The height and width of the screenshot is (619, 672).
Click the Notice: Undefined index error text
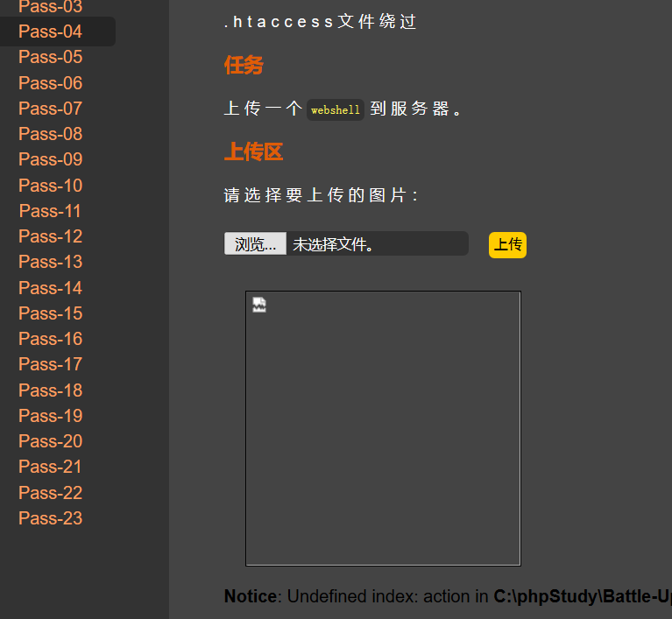pyautogui.click(x=448, y=596)
